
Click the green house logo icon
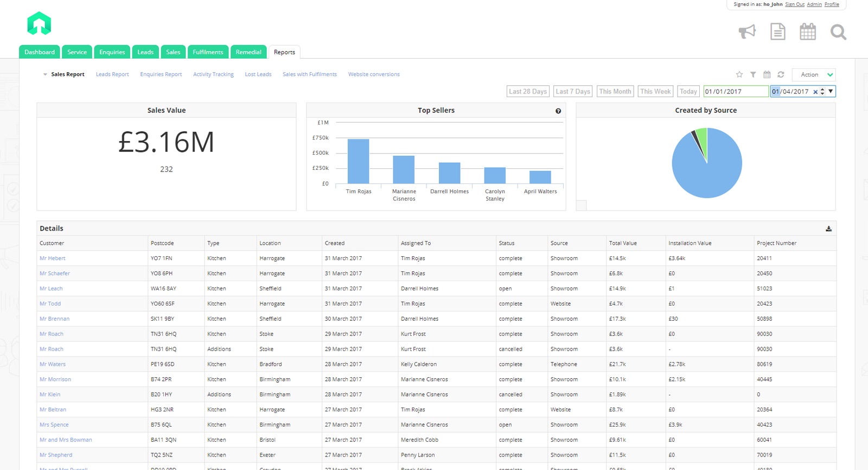click(x=39, y=23)
